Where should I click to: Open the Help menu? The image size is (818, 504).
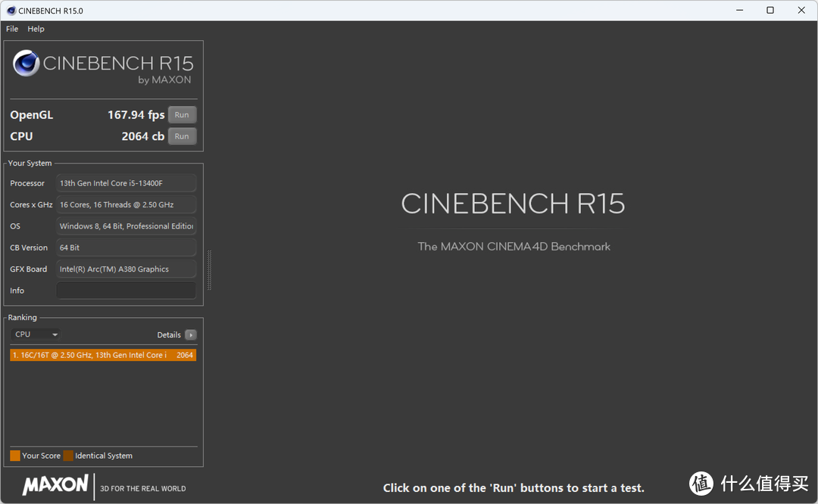click(x=36, y=29)
